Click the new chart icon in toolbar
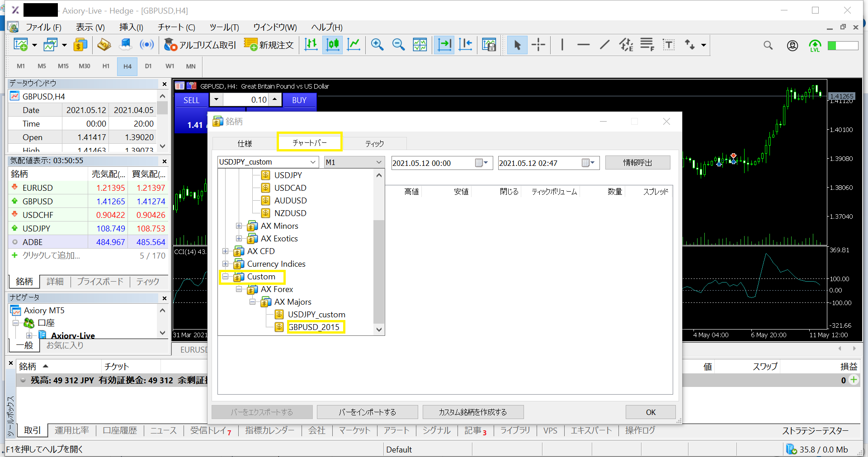 coord(20,45)
